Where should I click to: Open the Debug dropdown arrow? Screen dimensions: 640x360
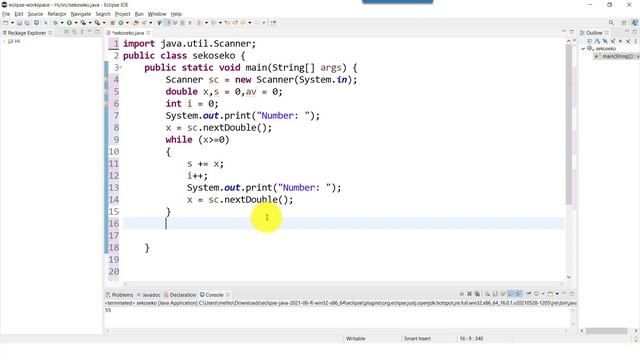point(62,23)
